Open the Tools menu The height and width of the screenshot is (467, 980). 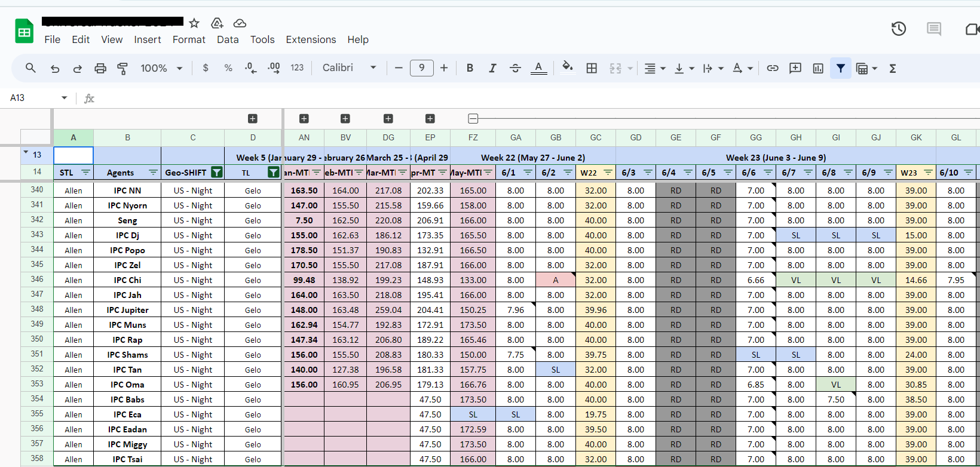(x=262, y=39)
